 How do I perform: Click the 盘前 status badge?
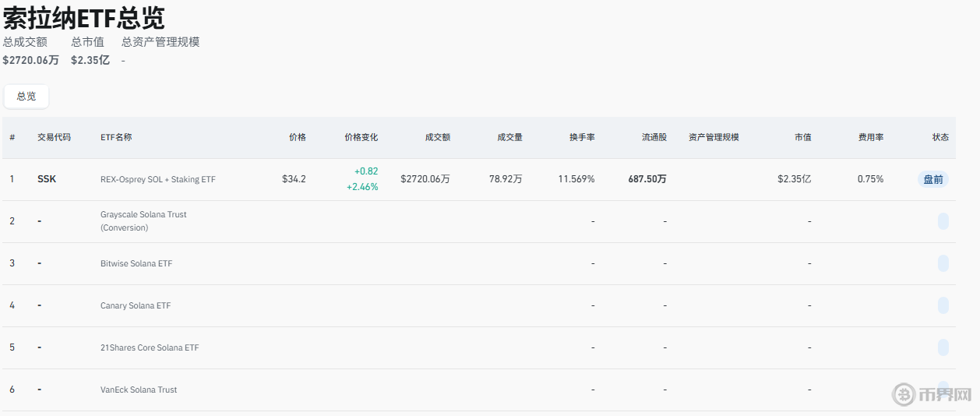932,179
